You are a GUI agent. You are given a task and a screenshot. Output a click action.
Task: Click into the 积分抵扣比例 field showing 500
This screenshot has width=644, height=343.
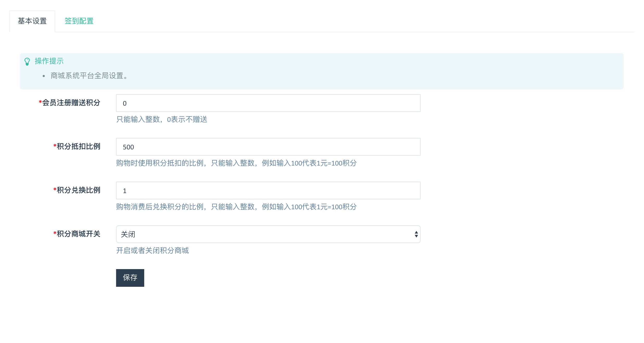[x=268, y=147]
